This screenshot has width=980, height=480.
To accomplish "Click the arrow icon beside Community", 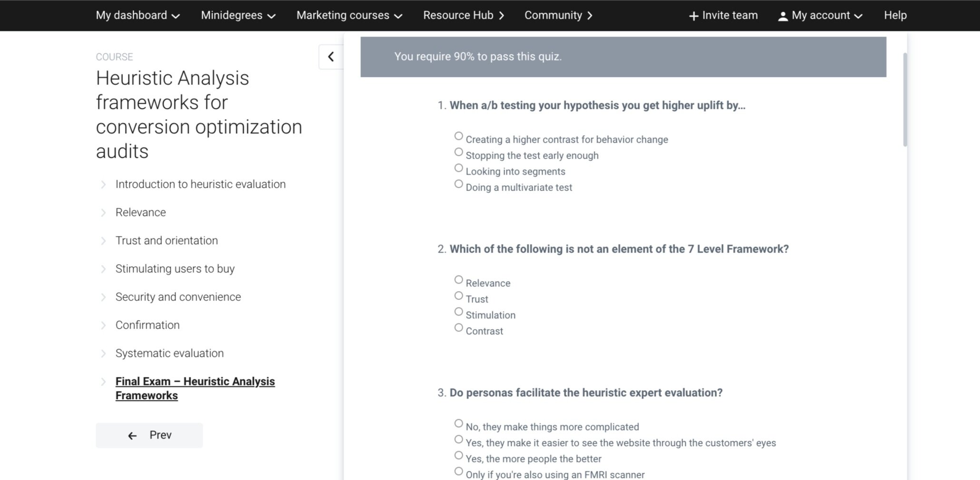I will [590, 16].
